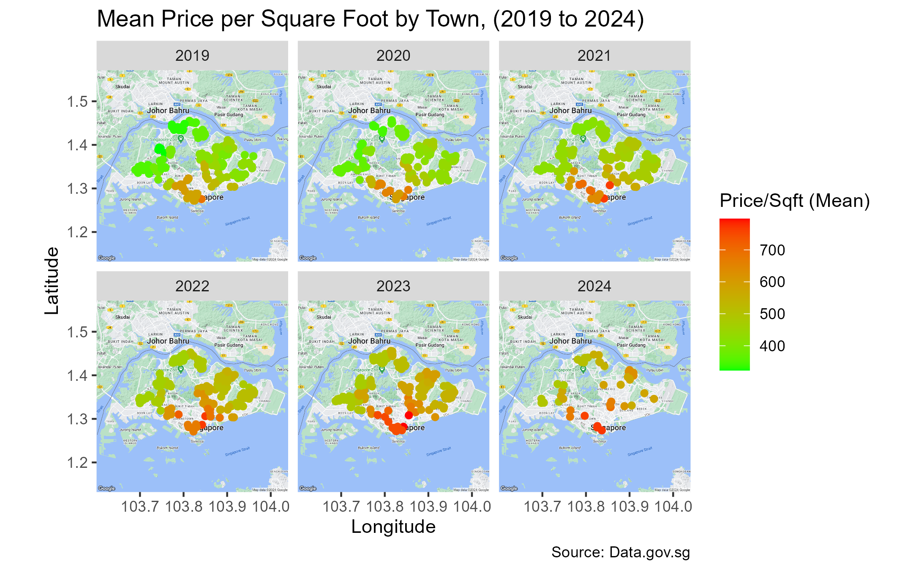This screenshot has width=924, height=570.
Task: Click the Singapore Zoo marker icon on 2020 map
Action: 382,139
